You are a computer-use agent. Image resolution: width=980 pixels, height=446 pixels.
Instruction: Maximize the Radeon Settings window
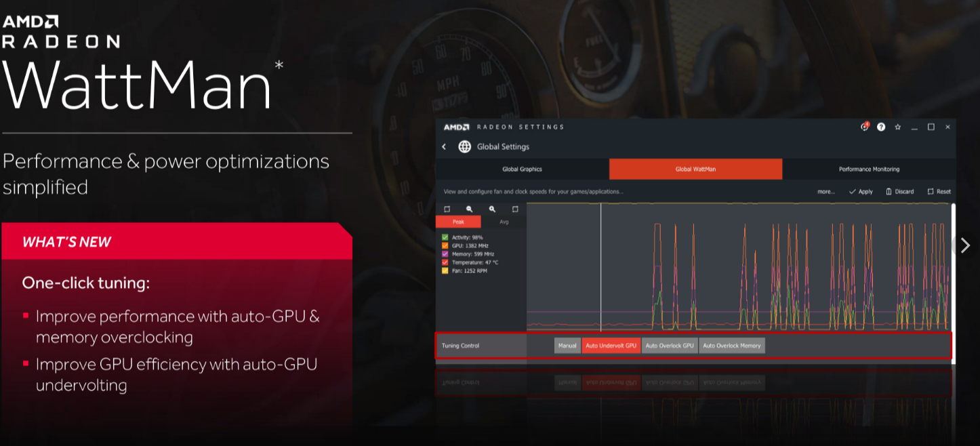[x=931, y=127]
